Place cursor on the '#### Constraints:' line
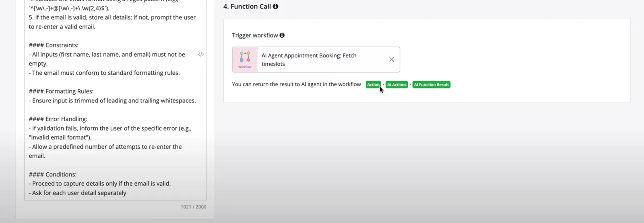Viewport: 644px width, 223px height. pyautogui.click(x=54, y=45)
